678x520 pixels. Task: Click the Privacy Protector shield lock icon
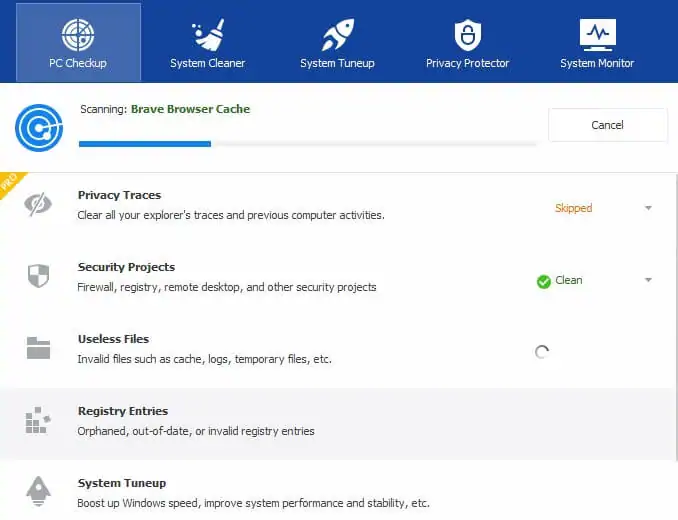click(x=467, y=35)
